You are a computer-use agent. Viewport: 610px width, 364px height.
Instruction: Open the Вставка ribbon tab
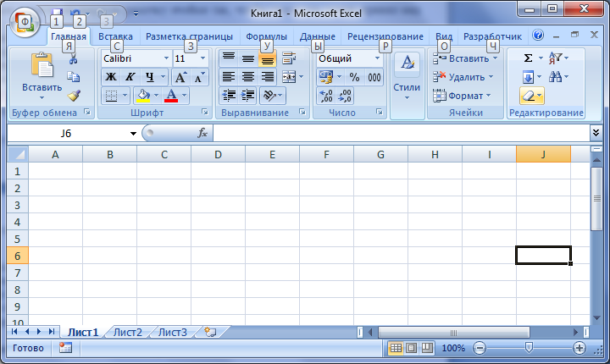[x=115, y=36]
